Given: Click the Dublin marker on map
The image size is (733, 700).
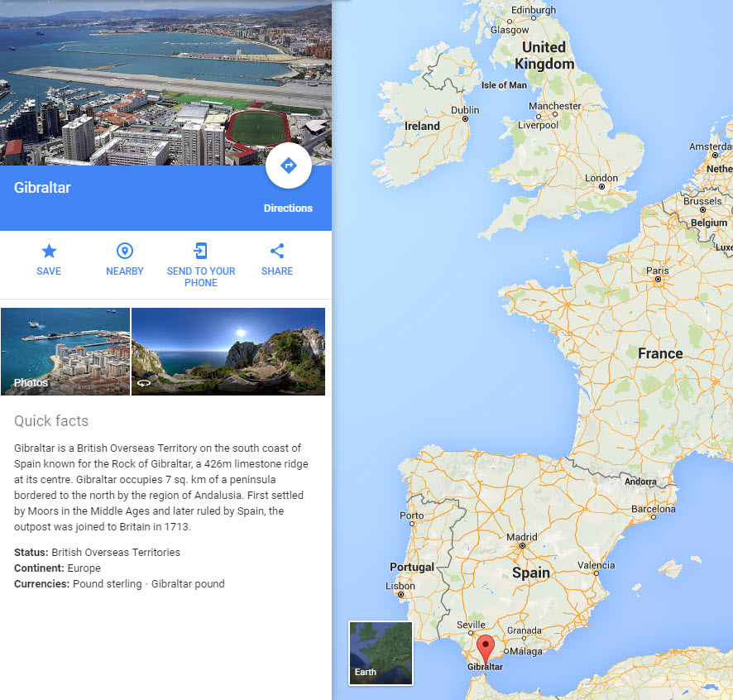Looking at the screenshot, I should [465, 119].
